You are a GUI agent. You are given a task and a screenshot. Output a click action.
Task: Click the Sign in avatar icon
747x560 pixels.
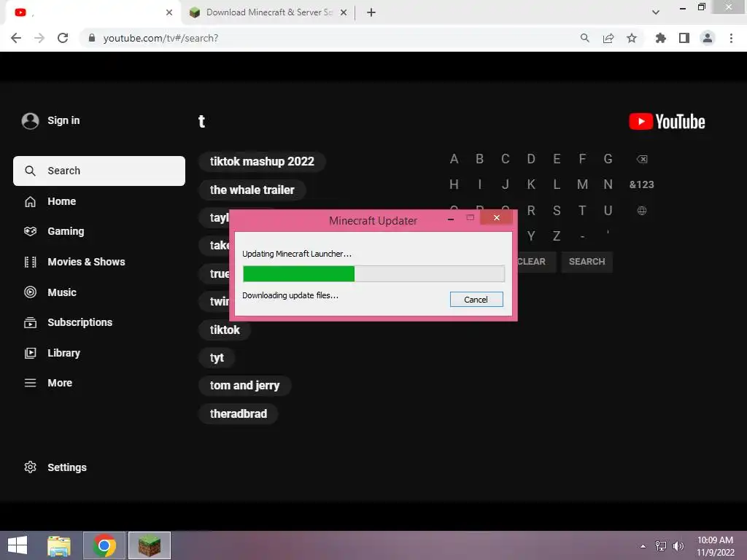point(30,121)
